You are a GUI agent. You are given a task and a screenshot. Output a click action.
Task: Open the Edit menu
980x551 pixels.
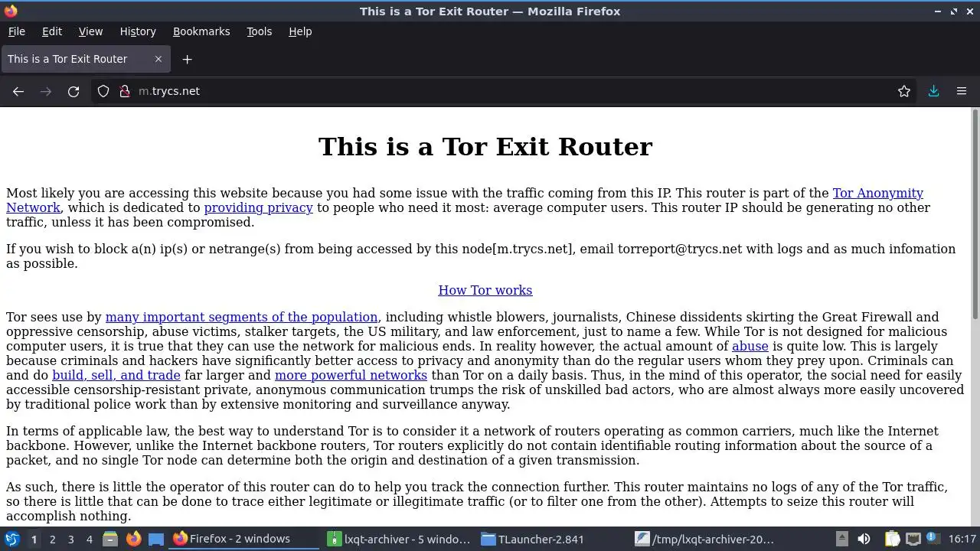coord(52,31)
